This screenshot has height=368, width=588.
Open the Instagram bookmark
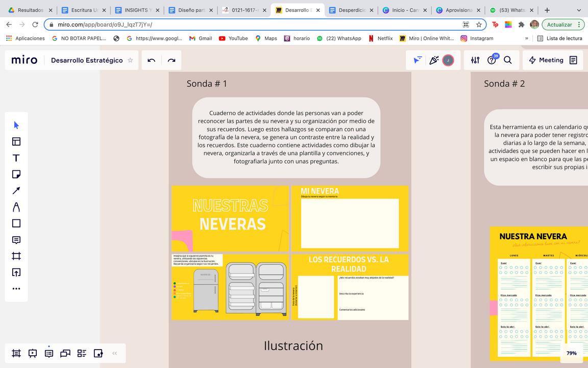pyautogui.click(x=477, y=38)
